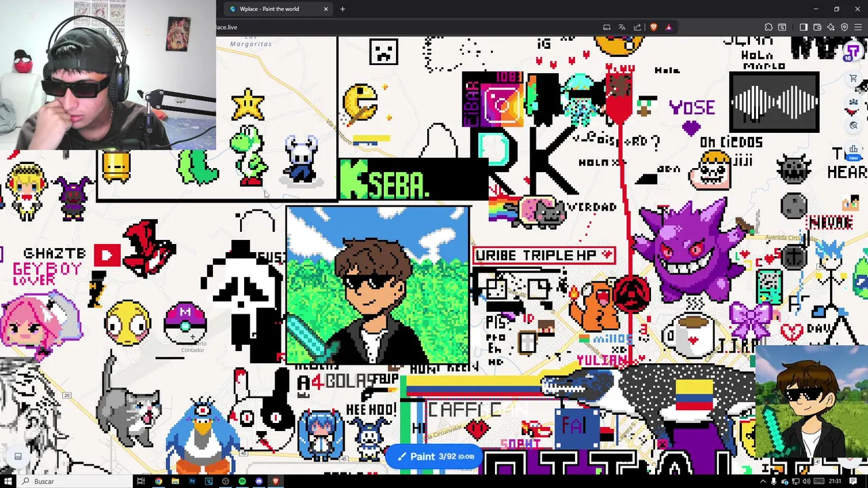Click the Brave Rewards triangle icon
Viewport: 868px width, 488px height.
point(669,27)
